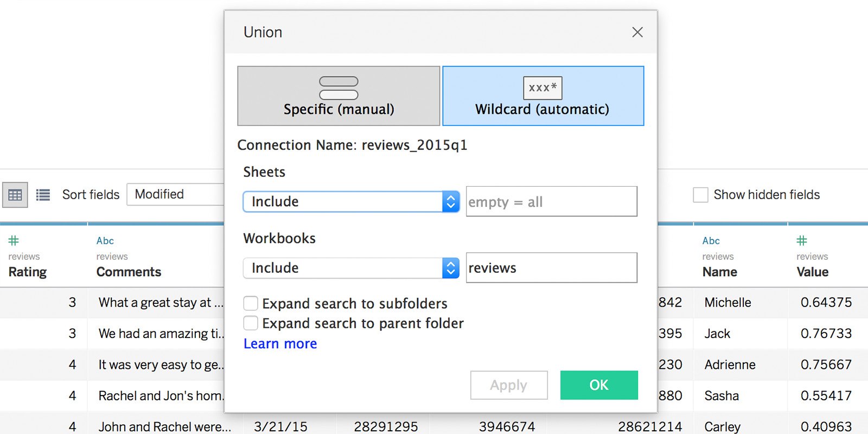Open Sort fields Modified dropdown
868x434 pixels.
pyautogui.click(x=176, y=194)
